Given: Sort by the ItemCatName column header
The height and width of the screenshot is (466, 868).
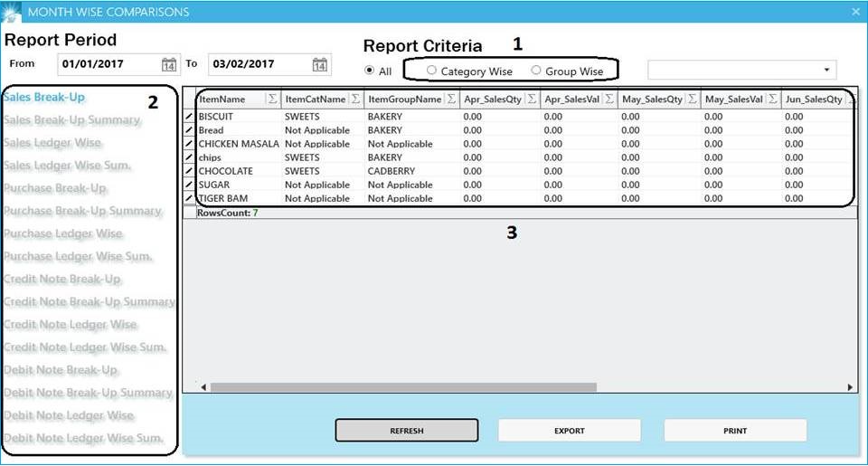Looking at the screenshot, I should pyautogui.click(x=316, y=100).
